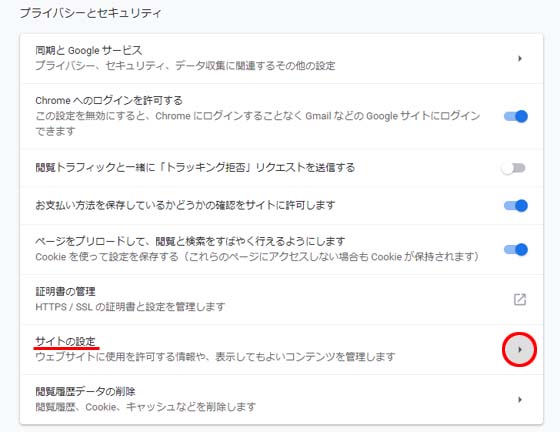Turn off お支払い方法 check toggle
Viewport: 560px width, 432px height.
[x=515, y=205]
